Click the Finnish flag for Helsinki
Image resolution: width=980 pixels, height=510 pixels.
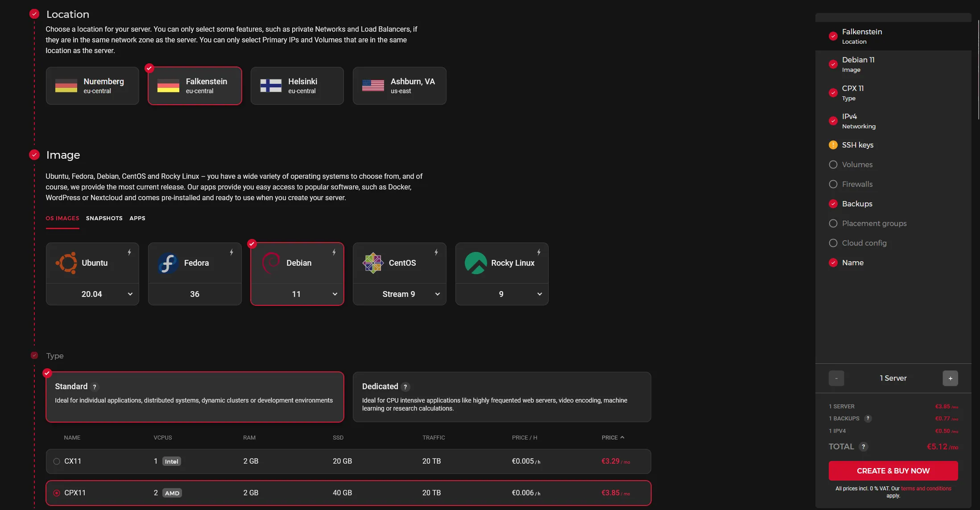271,86
